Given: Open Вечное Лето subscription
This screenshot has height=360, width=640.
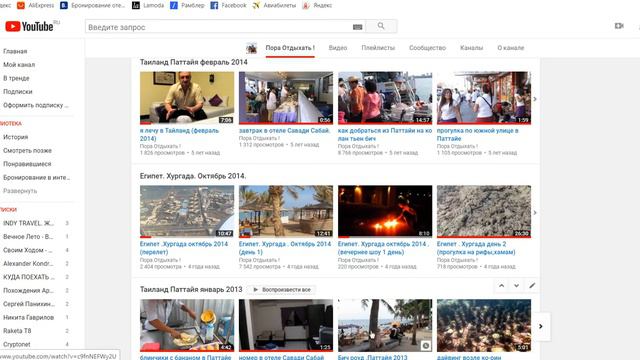Looking at the screenshot, I should (28, 236).
